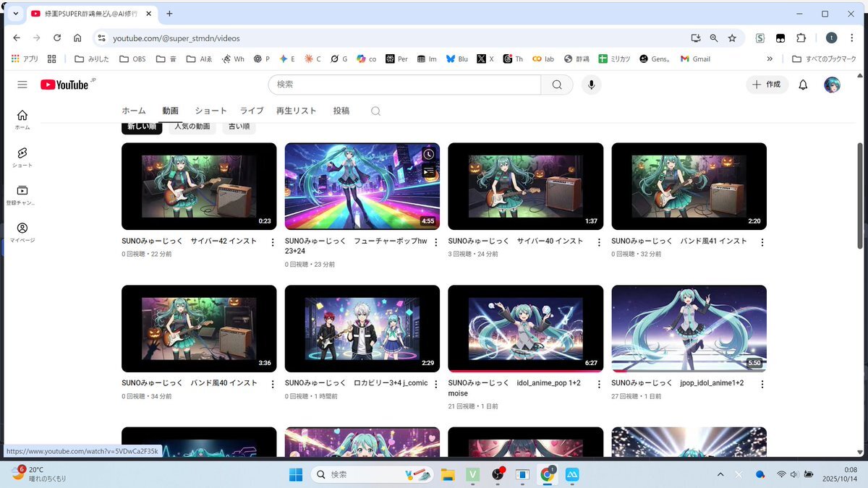Click the channel search magnifier icon
Image resolution: width=868 pixels, height=488 pixels.
tap(375, 111)
